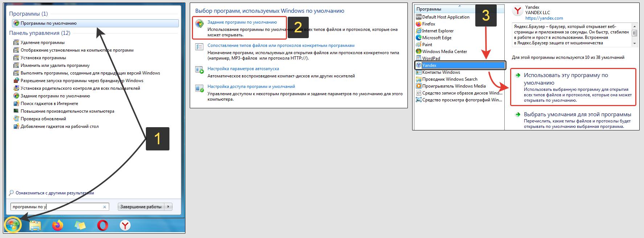
Task: Open 'Настройка доступа программ и умолчаний' link
Action: 251,86
